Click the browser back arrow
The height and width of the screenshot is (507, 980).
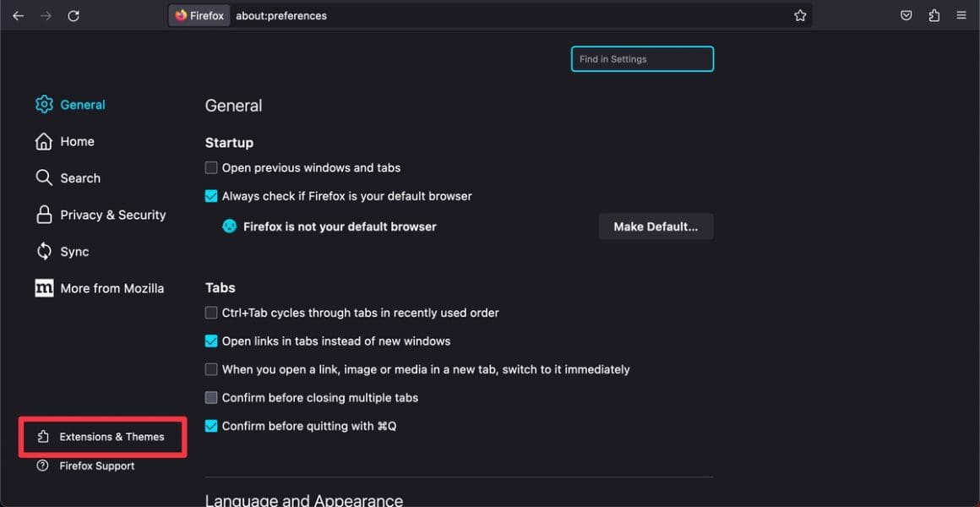tap(18, 15)
